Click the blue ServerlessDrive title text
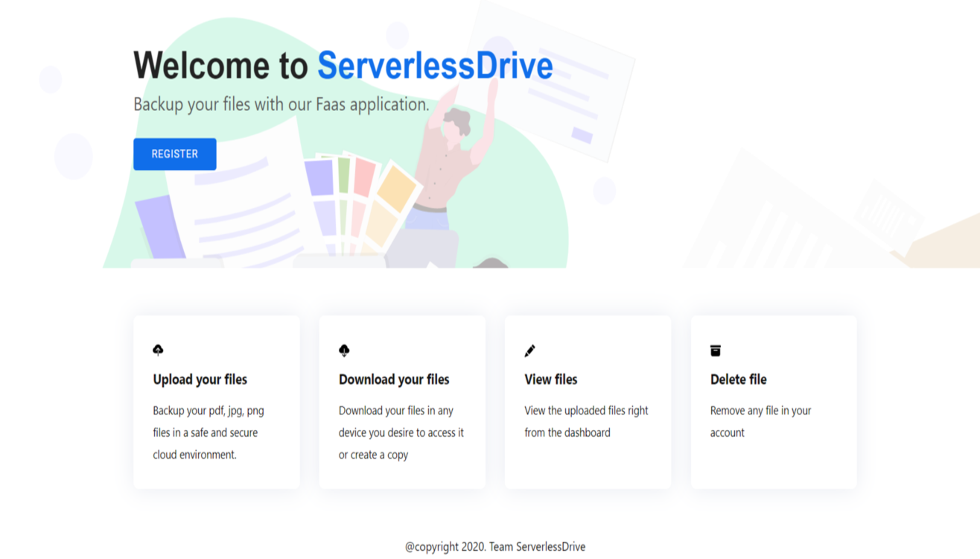 tap(435, 66)
